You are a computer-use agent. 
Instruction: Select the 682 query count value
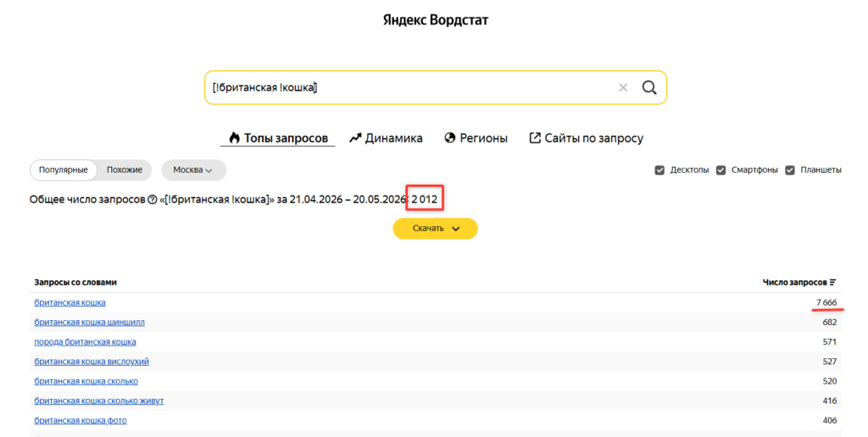(x=830, y=322)
